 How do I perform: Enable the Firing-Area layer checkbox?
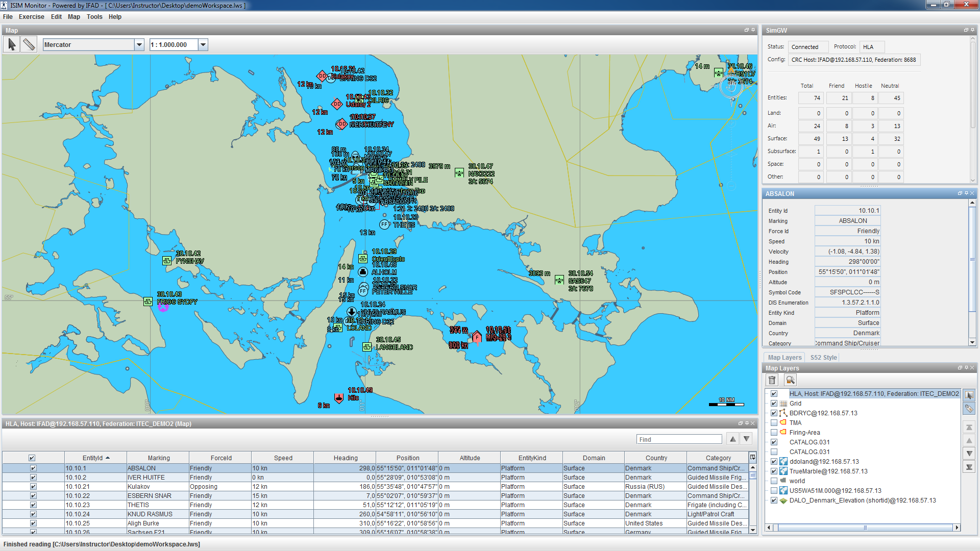[774, 433]
